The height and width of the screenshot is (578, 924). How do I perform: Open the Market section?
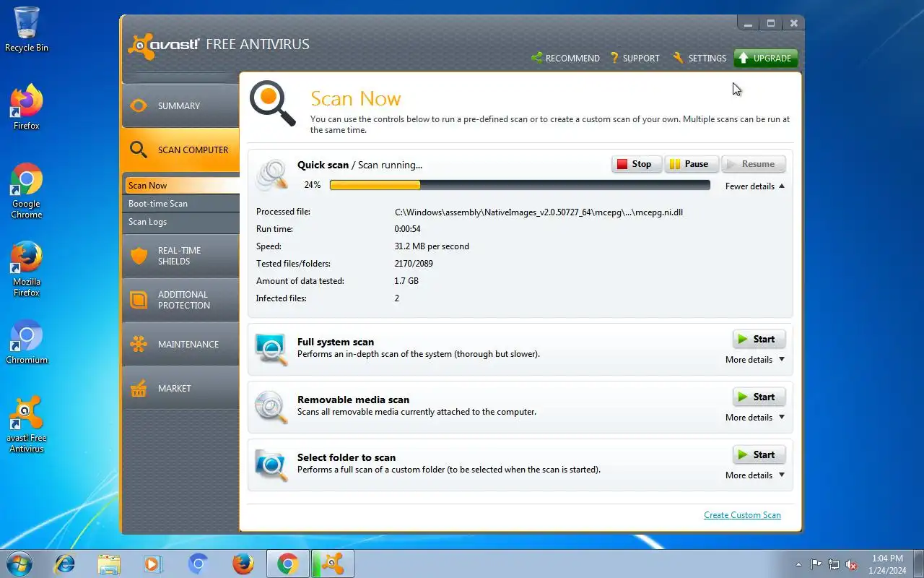click(180, 388)
